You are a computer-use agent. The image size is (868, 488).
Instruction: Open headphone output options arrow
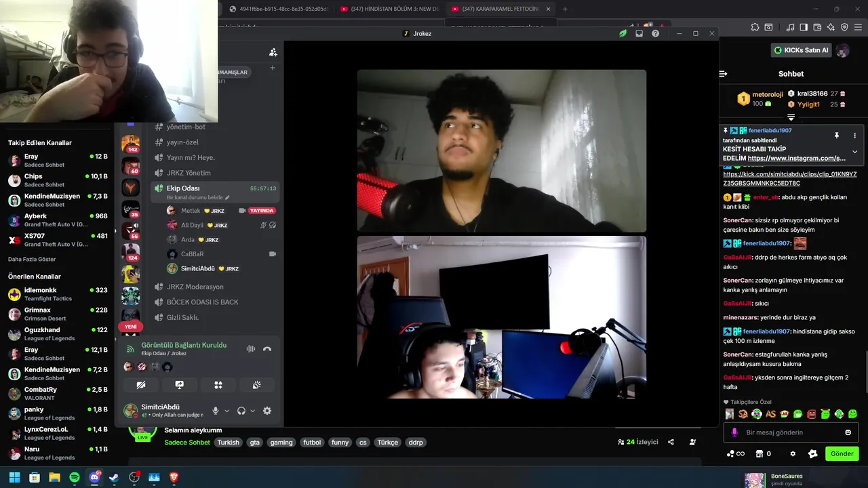tap(252, 411)
